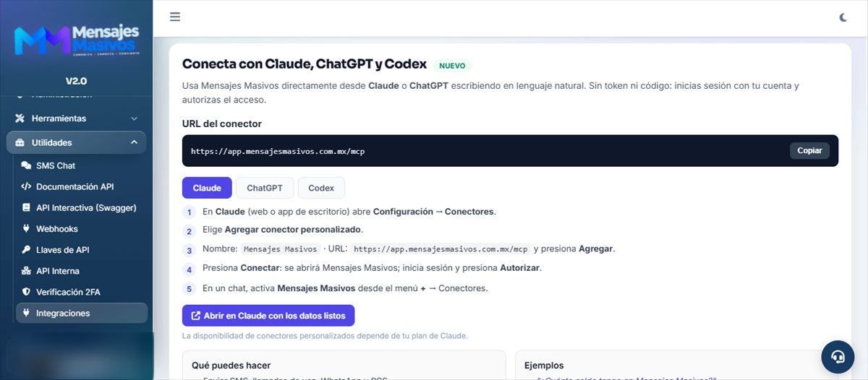
Task: Click the Herramientas tools icon
Action: (x=20, y=118)
